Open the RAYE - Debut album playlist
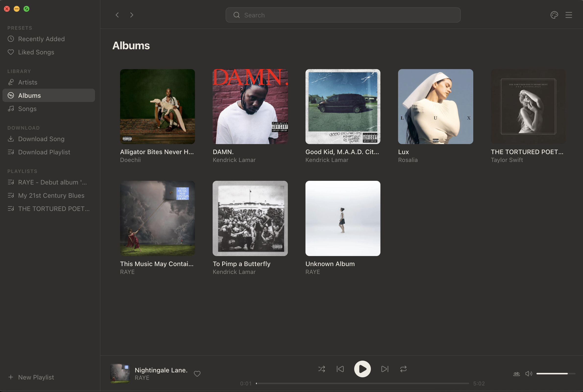This screenshot has width=583, height=392. click(x=49, y=182)
